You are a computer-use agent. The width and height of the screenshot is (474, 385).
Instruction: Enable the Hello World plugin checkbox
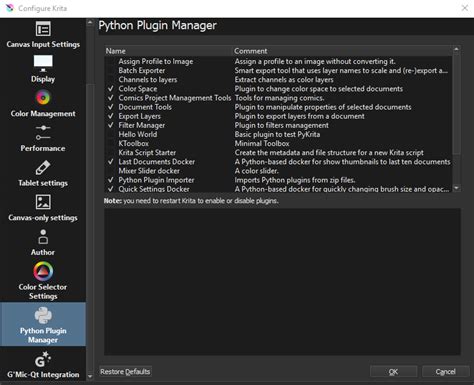(111, 134)
